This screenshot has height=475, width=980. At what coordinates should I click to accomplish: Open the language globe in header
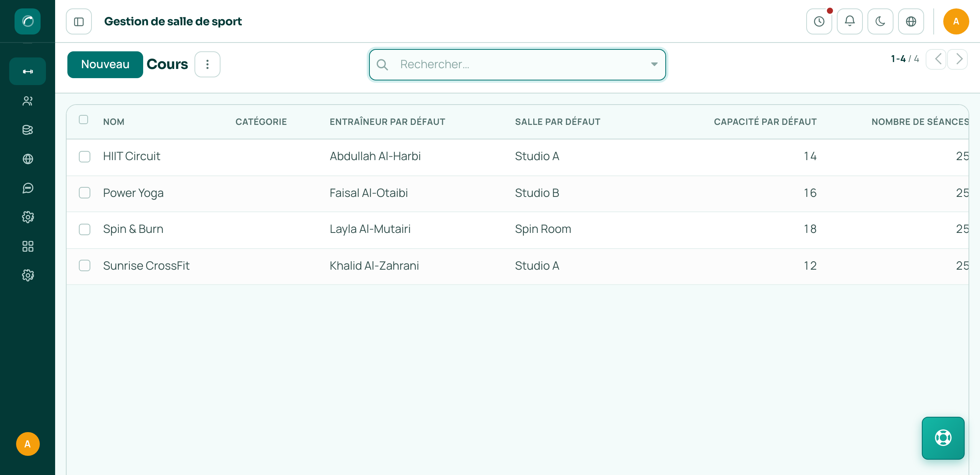911,21
